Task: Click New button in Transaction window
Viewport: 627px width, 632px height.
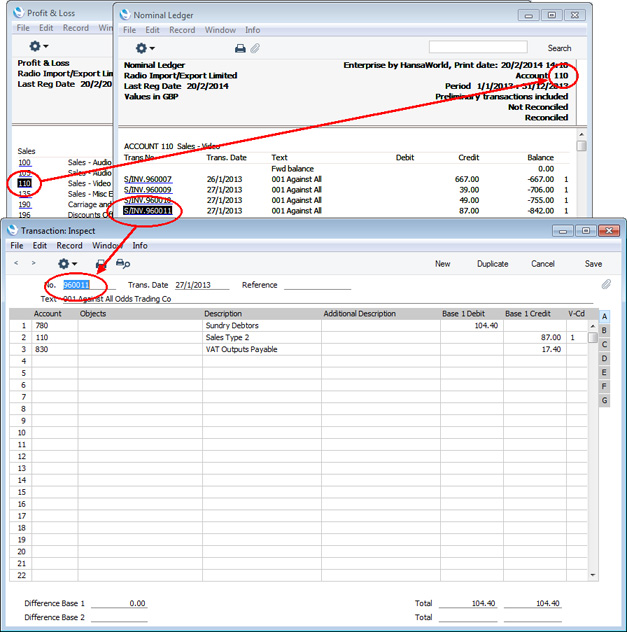Action: click(x=442, y=264)
